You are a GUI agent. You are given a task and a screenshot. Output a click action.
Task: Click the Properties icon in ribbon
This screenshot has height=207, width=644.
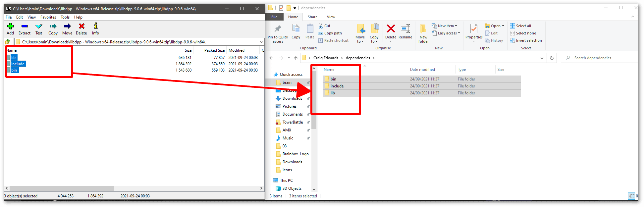(x=474, y=29)
